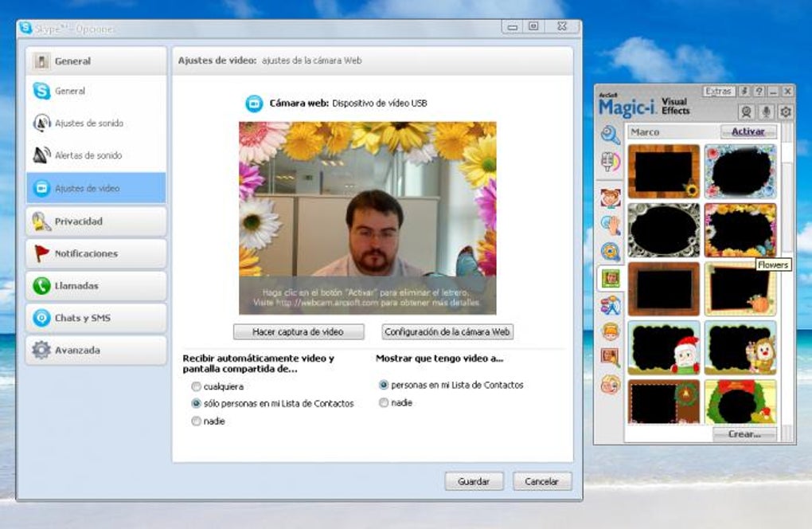Open Ajustes de sonido settings

click(96, 123)
